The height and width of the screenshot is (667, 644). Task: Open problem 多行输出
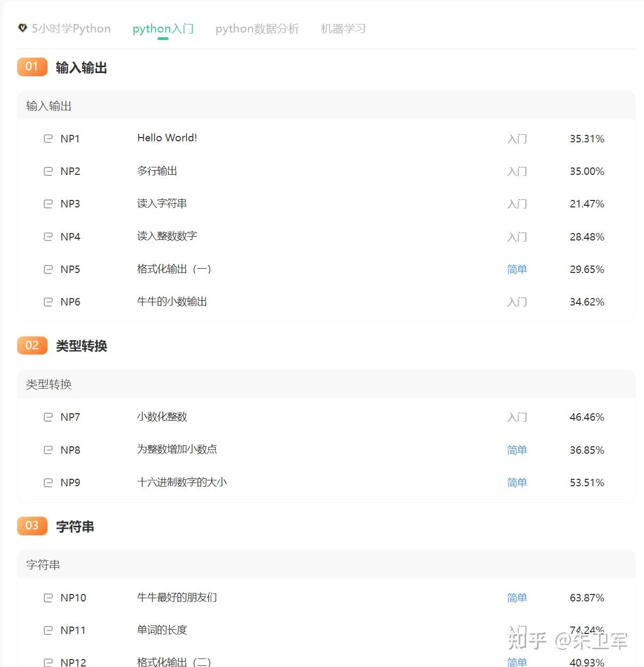coord(157,171)
